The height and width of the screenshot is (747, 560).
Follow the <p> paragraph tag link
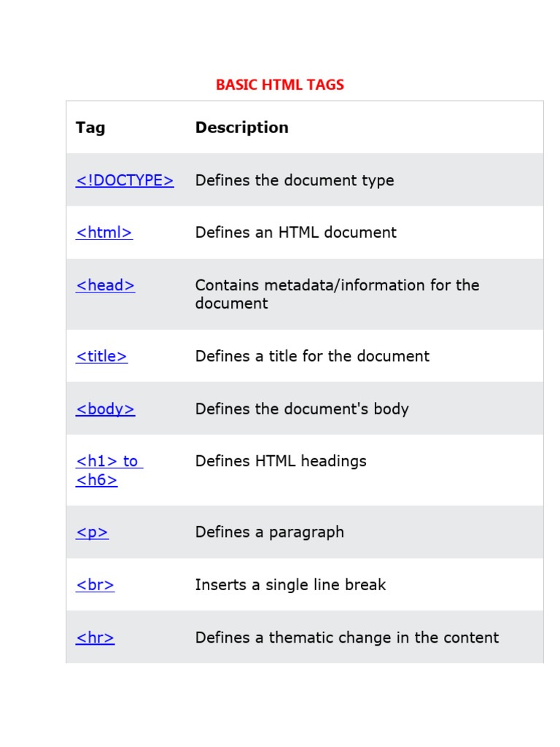click(x=93, y=532)
